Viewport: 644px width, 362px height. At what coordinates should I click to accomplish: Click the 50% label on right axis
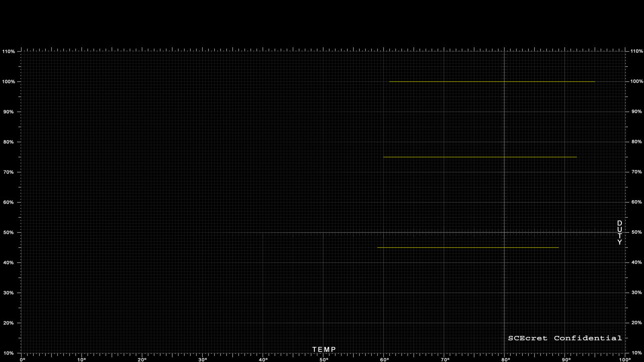pos(636,232)
